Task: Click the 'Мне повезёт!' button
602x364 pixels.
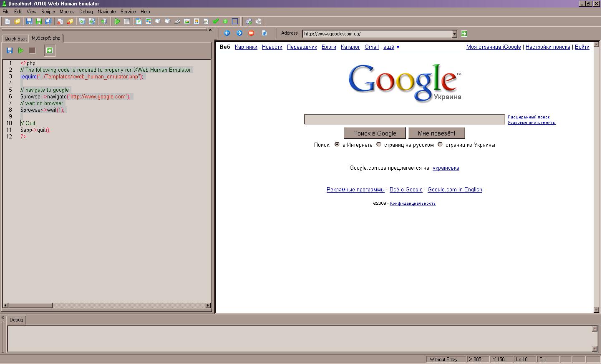Action: point(436,133)
